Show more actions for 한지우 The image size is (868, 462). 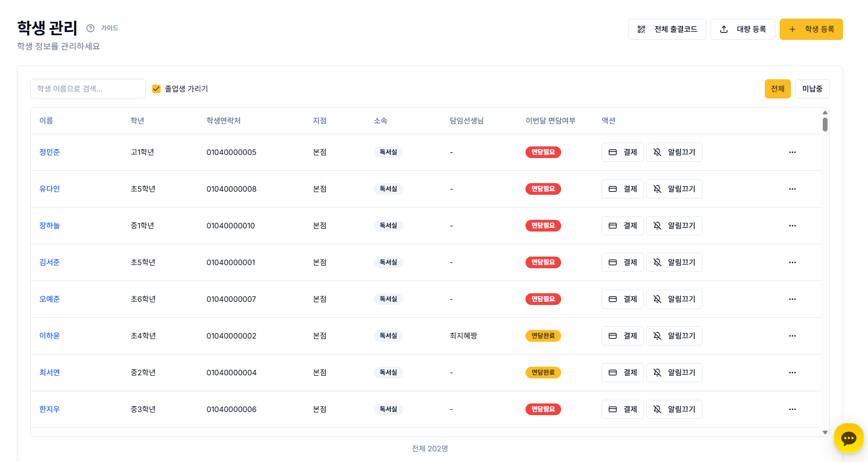click(x=792, y=409)
